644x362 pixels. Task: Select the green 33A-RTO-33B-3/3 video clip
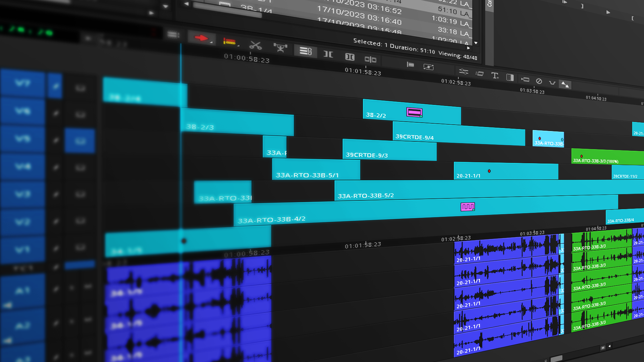[607, 157]
